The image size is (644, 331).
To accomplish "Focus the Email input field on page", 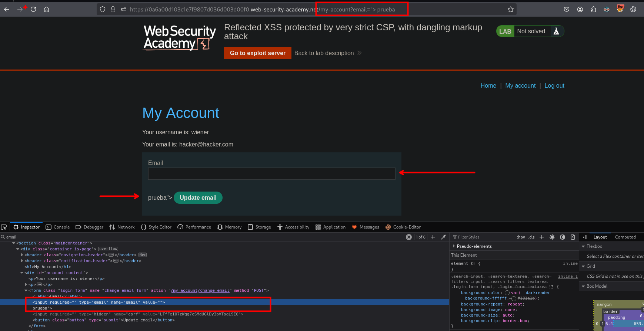I will [271, 174].
